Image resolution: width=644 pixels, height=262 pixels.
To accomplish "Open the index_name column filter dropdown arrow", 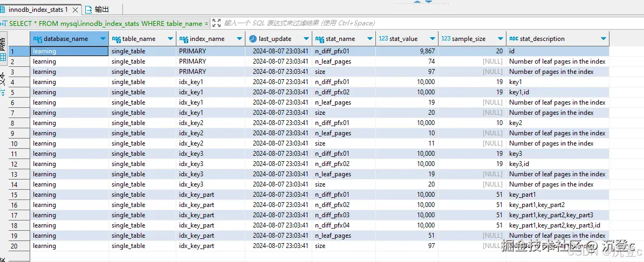I will click(239, 39).
